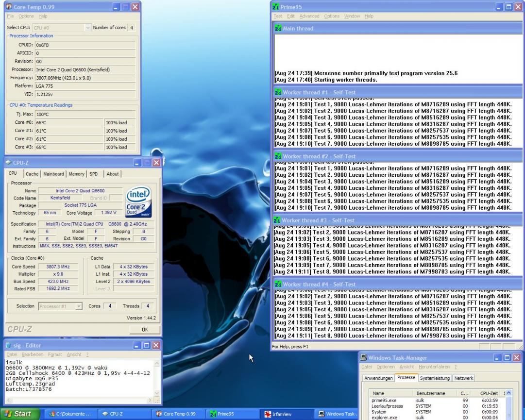Switch to Prime95 taskbar button
This screenshot has height=420, width=525.
pyautogui.click(x=233, y=414)
